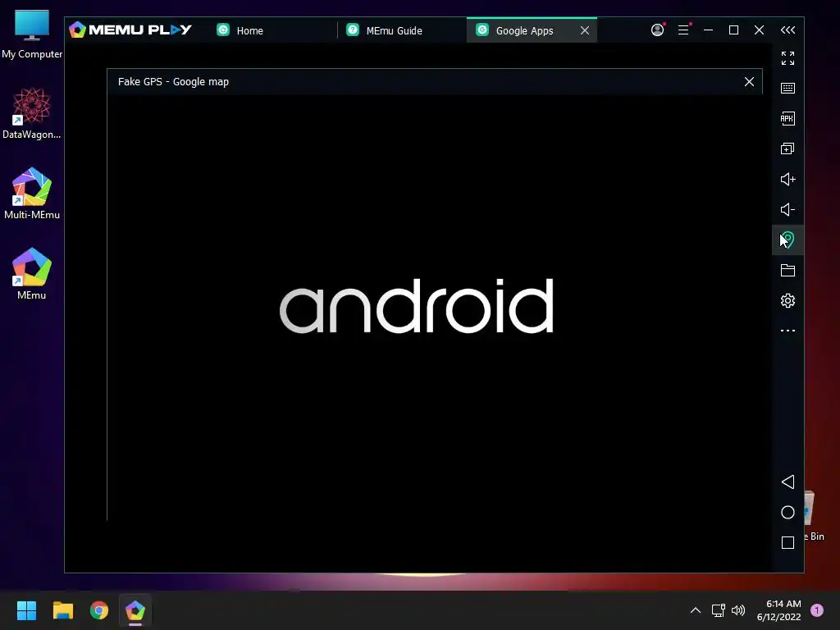
Task: Open the taskbar volume control
Action: coord(738,610)
